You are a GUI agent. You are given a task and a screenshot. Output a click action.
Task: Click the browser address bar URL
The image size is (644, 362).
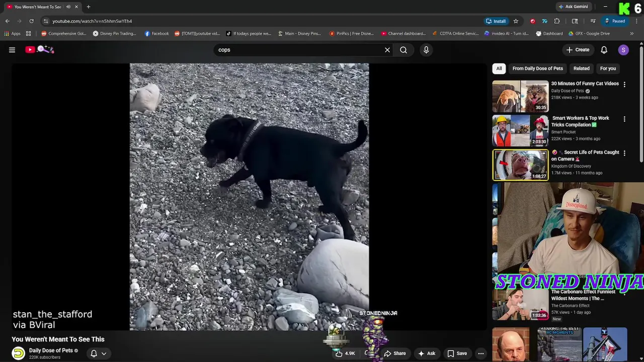tap(92, 21)
